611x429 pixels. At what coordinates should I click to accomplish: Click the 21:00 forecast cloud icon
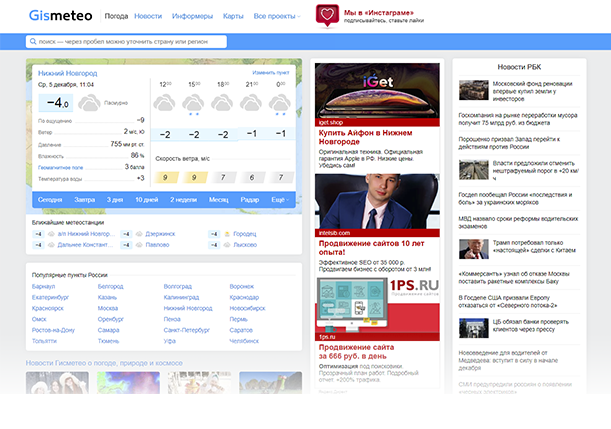252,102
